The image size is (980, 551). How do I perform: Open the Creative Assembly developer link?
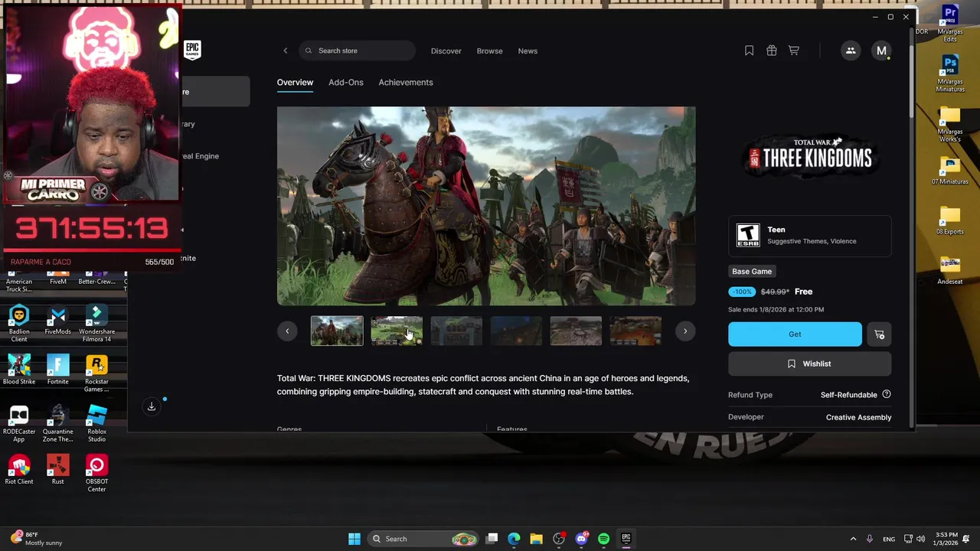tap(858, 418)
